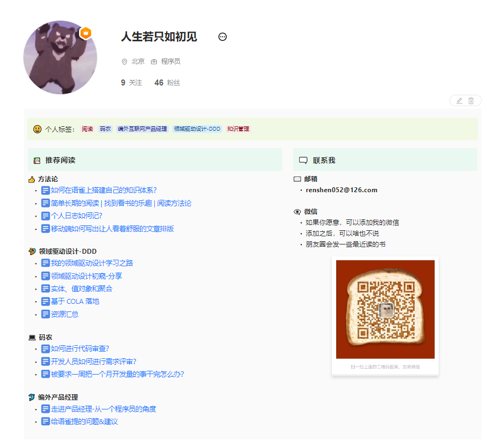
Task: Click document icon before 我的领域驱动设计学习之路
Action: click(45, 264)
